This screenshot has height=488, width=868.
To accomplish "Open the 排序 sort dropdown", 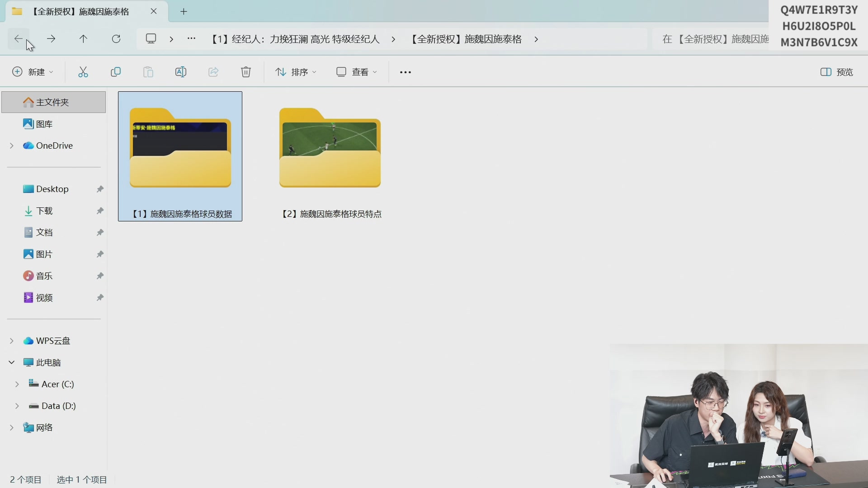I will click(x=296, y=72).
